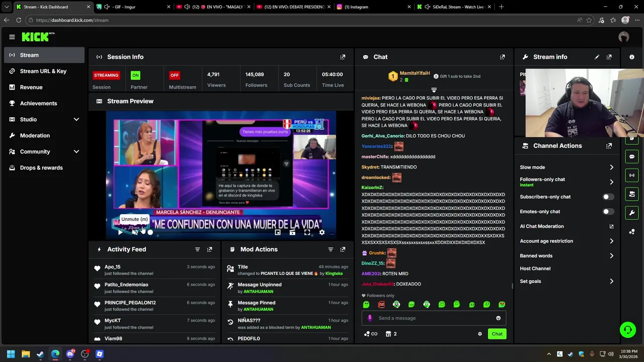The image size is (644, 362).
Task: Edit stream info with the pencil icon
Action: (x=597, y=57)
